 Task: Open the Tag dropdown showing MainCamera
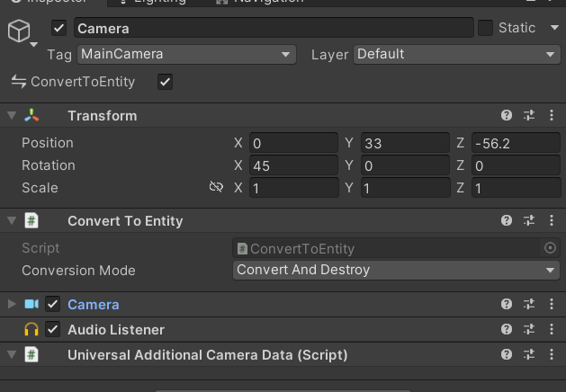point(186,54)
